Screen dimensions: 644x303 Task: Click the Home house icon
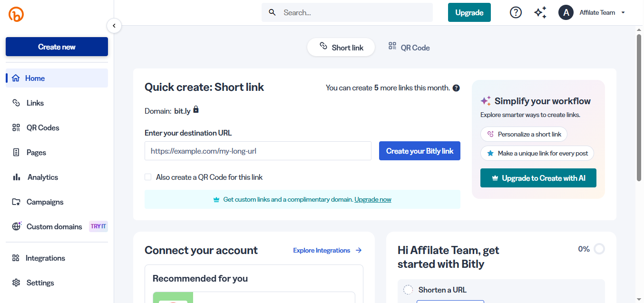tap(16, 78)
